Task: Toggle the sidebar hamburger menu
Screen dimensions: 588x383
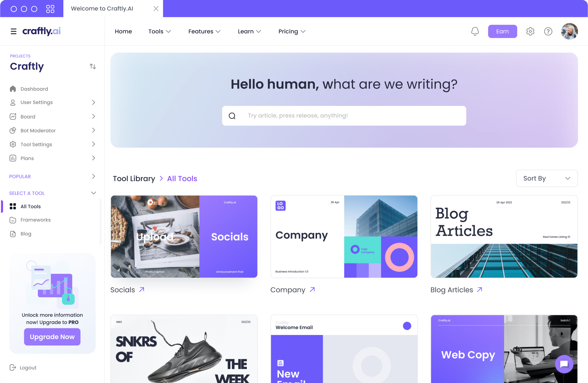Action: click(14, 31)
